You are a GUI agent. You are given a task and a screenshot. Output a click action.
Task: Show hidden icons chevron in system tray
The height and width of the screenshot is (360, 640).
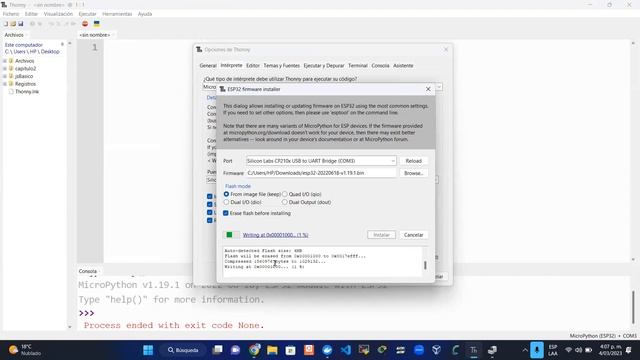[524, 350]
